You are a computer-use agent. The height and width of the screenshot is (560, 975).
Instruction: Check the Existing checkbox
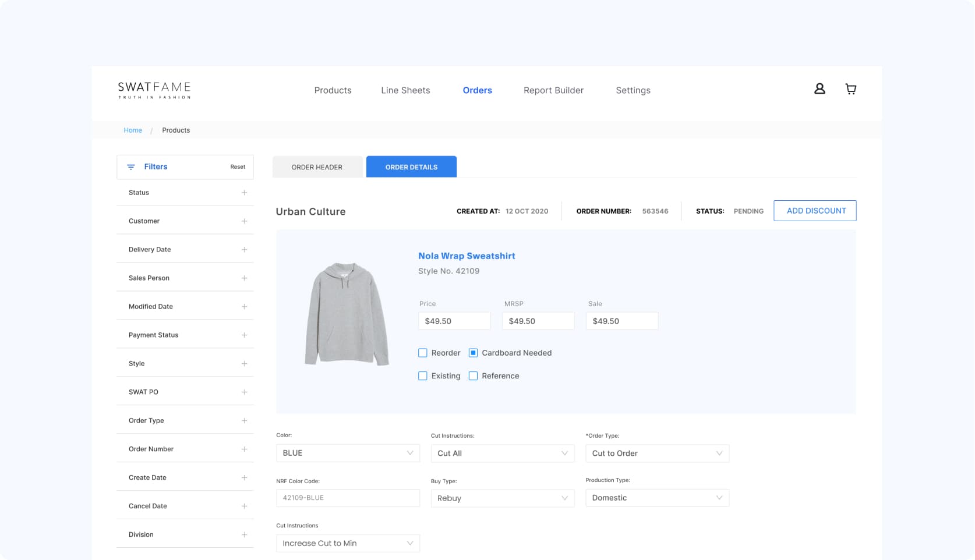[x=423, y=376]
